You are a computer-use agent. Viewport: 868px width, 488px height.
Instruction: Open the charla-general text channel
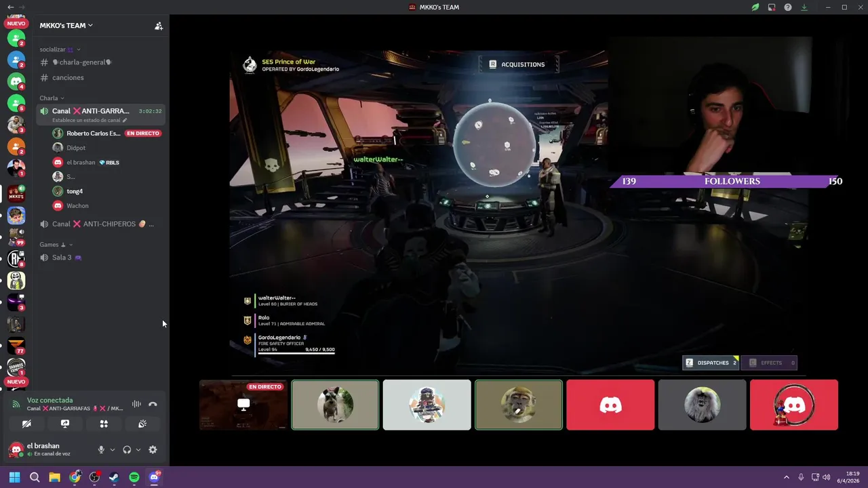pos(100,62)
